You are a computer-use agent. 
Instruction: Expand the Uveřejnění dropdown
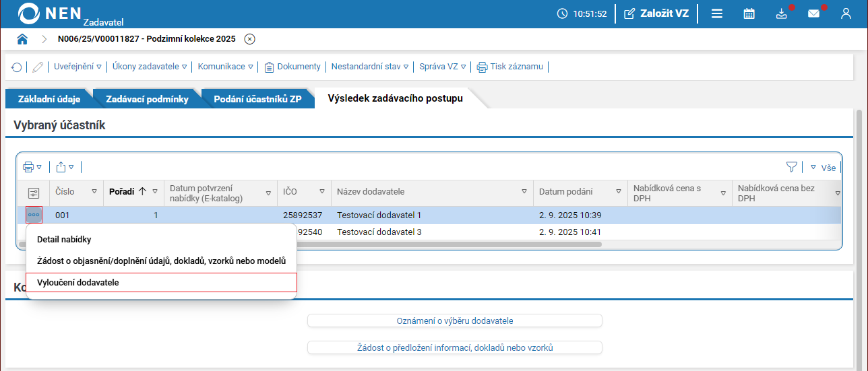click(x=77, y=67)
